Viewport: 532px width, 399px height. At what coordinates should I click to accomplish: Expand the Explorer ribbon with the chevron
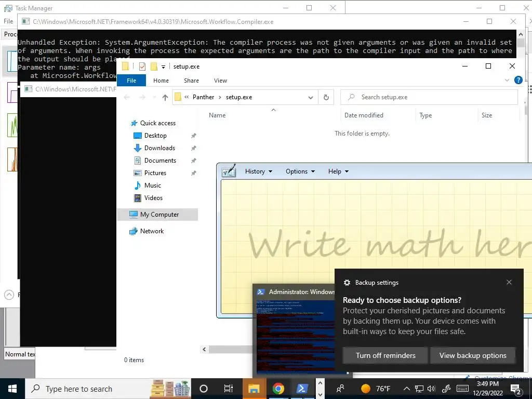click(507, 80)
